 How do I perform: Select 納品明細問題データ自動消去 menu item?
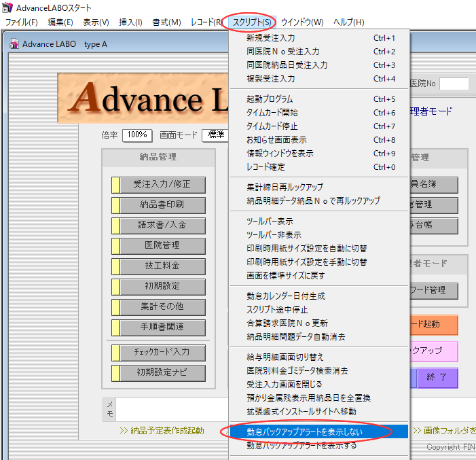click(318, 336)
